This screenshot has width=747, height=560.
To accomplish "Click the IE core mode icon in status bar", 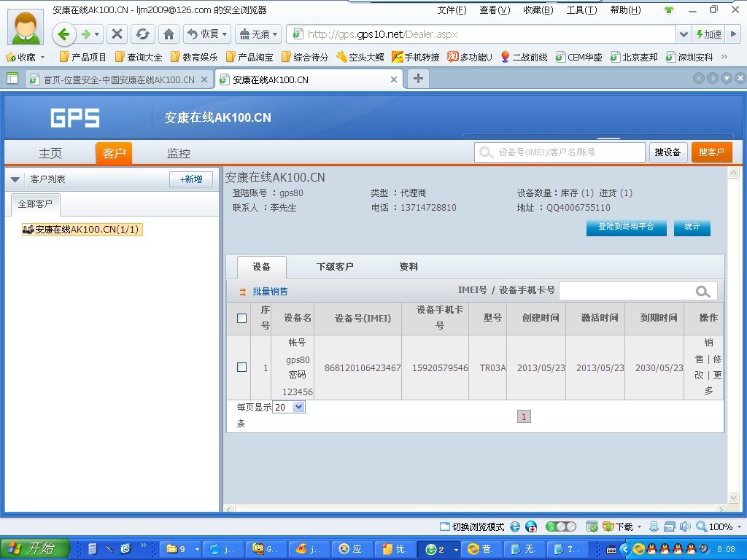I will 515,526.
